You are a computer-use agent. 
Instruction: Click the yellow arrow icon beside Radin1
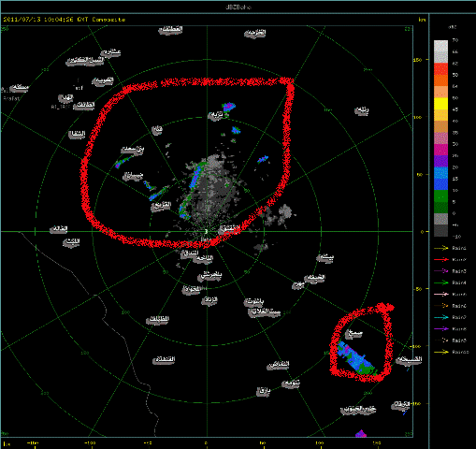point(441,248)
